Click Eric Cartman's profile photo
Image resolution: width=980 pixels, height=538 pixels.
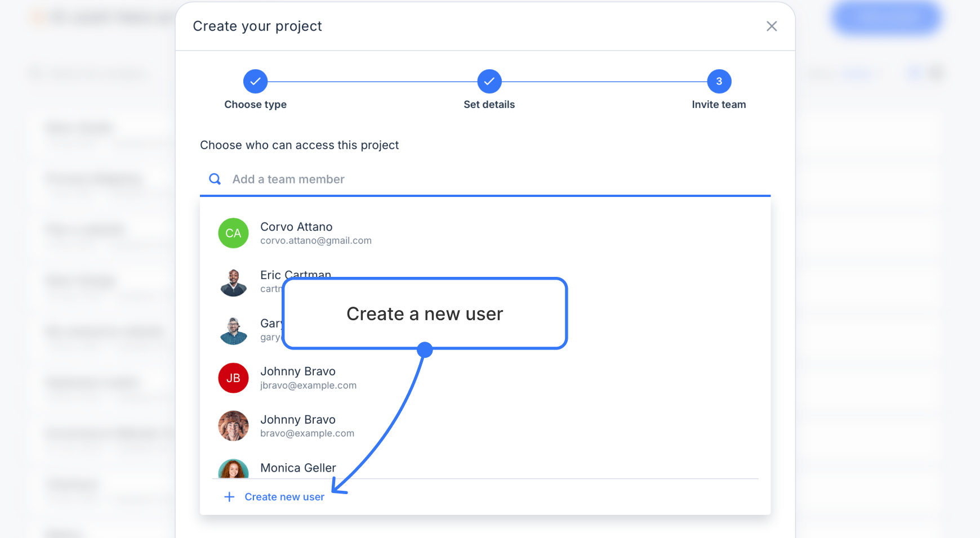click(233, 281)
